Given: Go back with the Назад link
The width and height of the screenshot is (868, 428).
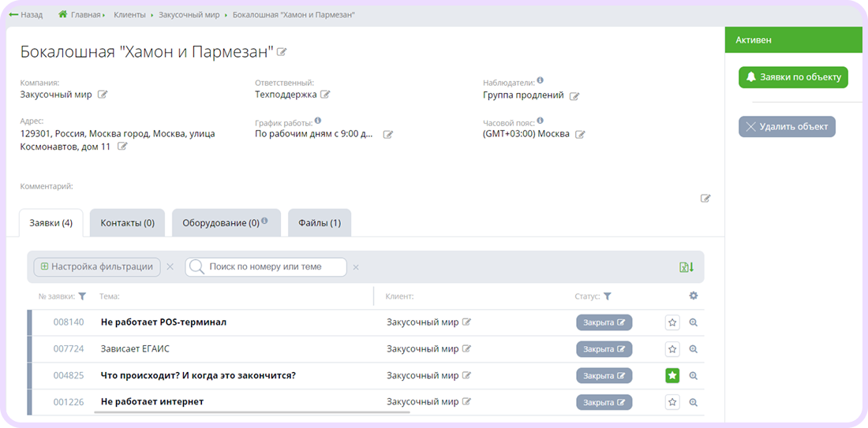Looking at the screenshot, I should 26,15.
